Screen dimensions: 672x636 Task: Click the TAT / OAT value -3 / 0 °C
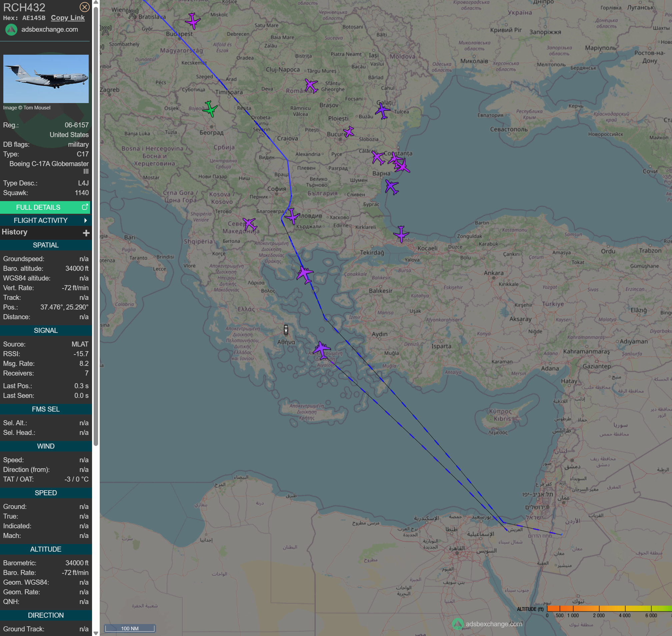[x=77, y=479]
